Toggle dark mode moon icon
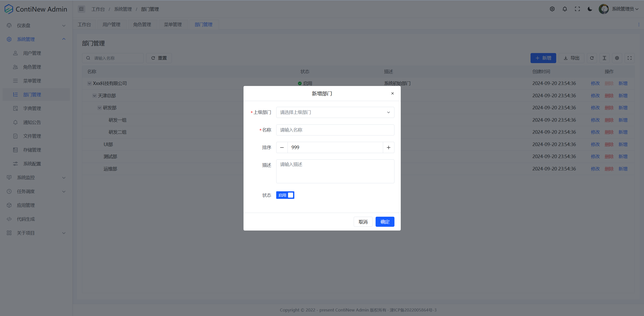 [x=590, y=9]
